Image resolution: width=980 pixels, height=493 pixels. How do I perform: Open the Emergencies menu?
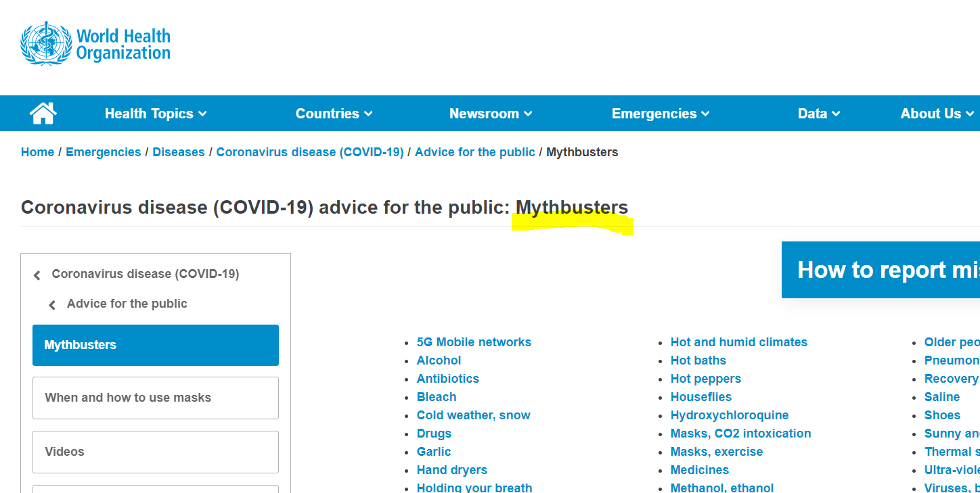[x=661, y=114]
